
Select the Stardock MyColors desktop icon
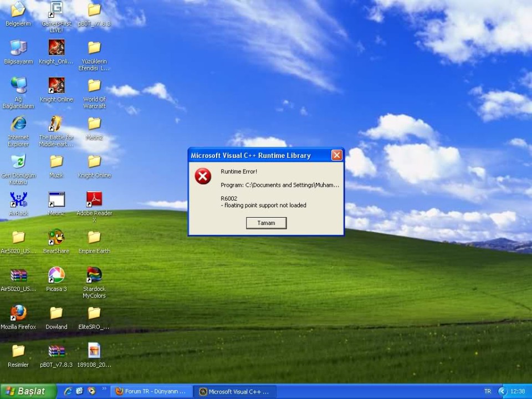coord(94,283)
